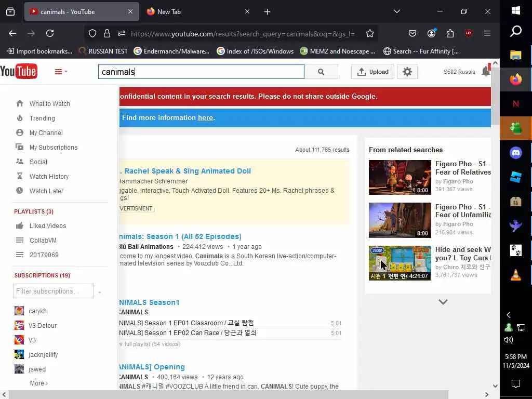Open the tracking protection shield
The width and height of the screenshot is (532, 399).
pyautogui.click(x=92, y=33)
